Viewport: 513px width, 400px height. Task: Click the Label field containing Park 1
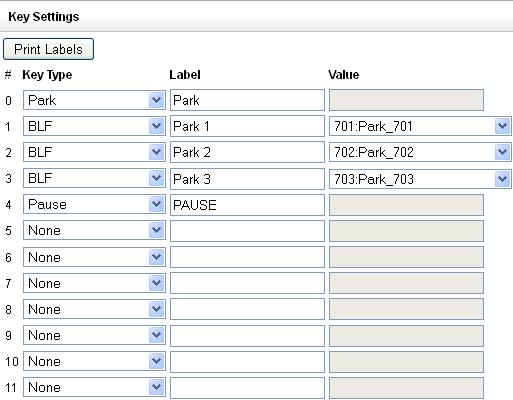247,126
